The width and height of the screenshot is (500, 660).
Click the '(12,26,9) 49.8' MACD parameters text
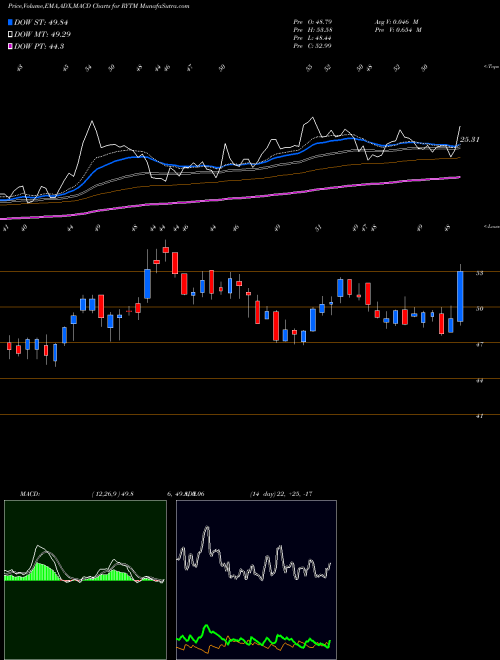(112, 494)
